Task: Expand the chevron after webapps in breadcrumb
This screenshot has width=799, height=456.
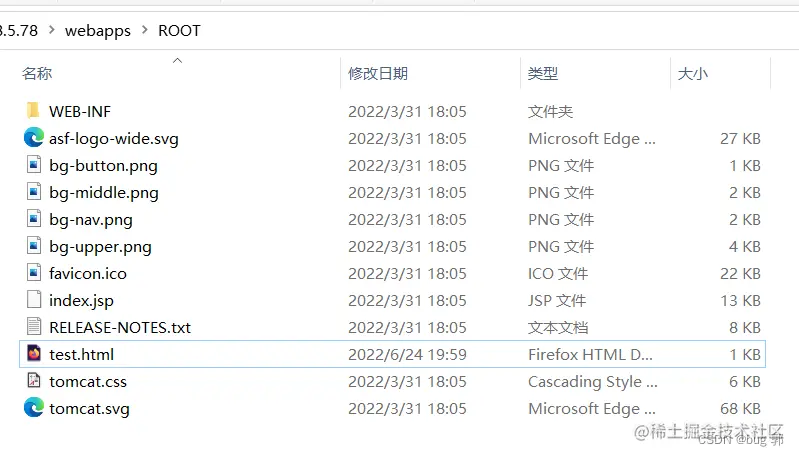Action: click(145, 30)
